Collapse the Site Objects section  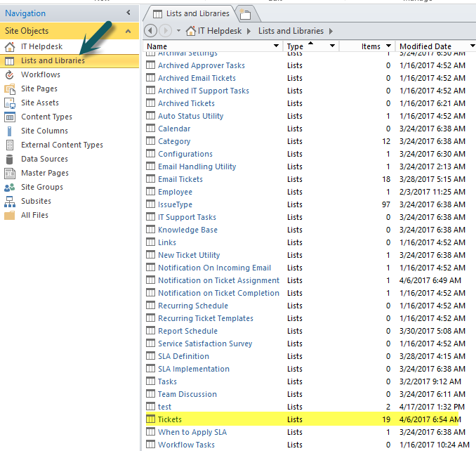click(128, 31)
